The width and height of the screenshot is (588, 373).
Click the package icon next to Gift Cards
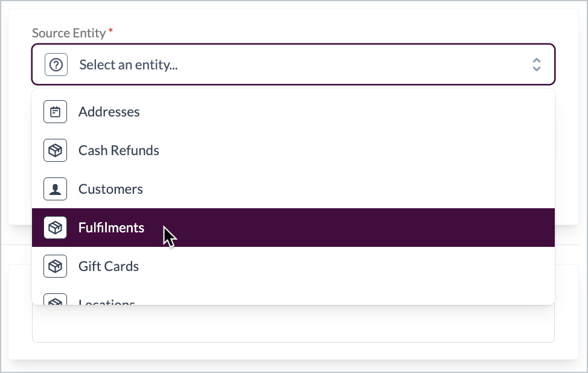[55, 266]
